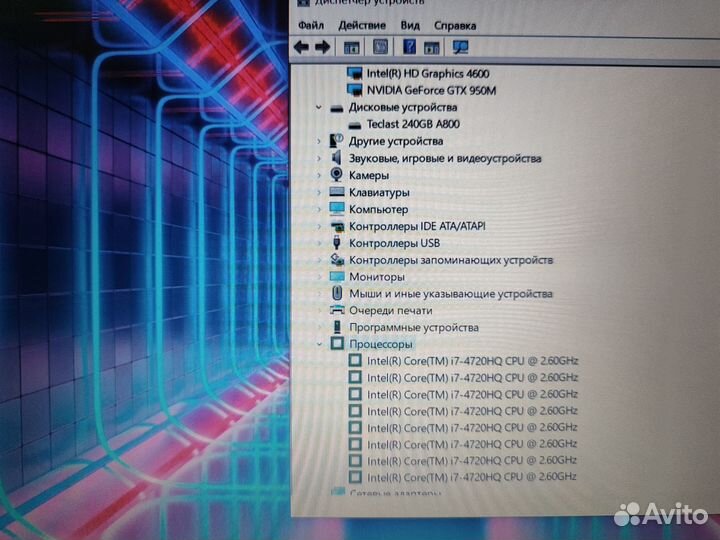
Task: Click the keyboard icon beside Клавиатуры
Action: (x=337, y=191)
